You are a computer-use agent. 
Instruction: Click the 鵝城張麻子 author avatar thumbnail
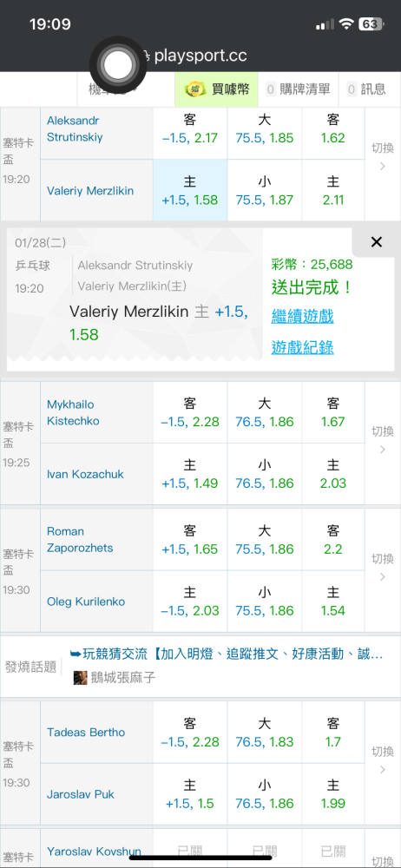pos(81,678)
